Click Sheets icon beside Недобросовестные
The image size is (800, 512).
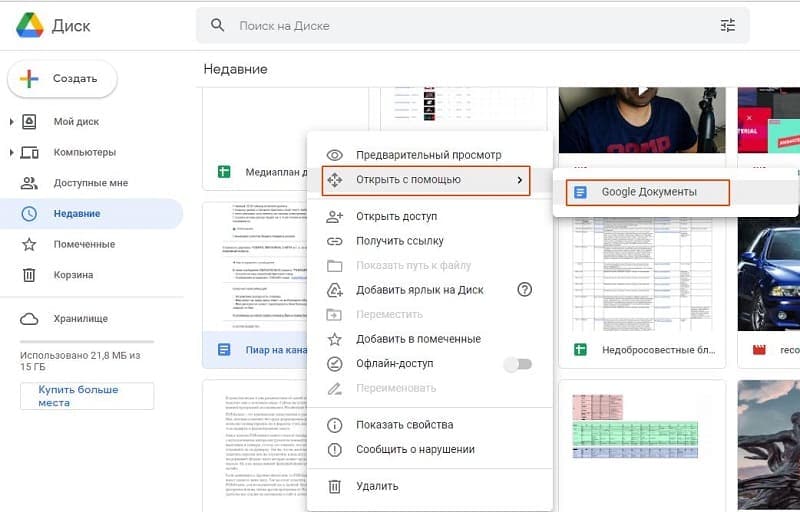[580, 350]
